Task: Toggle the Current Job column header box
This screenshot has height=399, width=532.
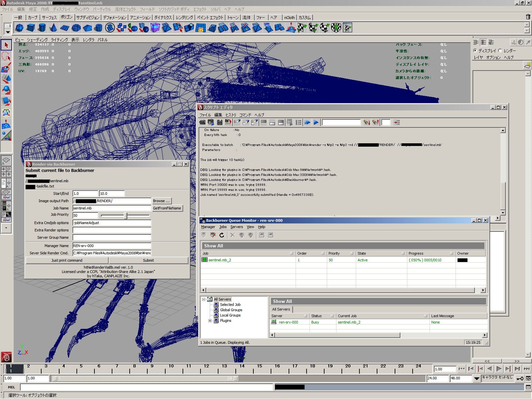Action: click(425, 316)
